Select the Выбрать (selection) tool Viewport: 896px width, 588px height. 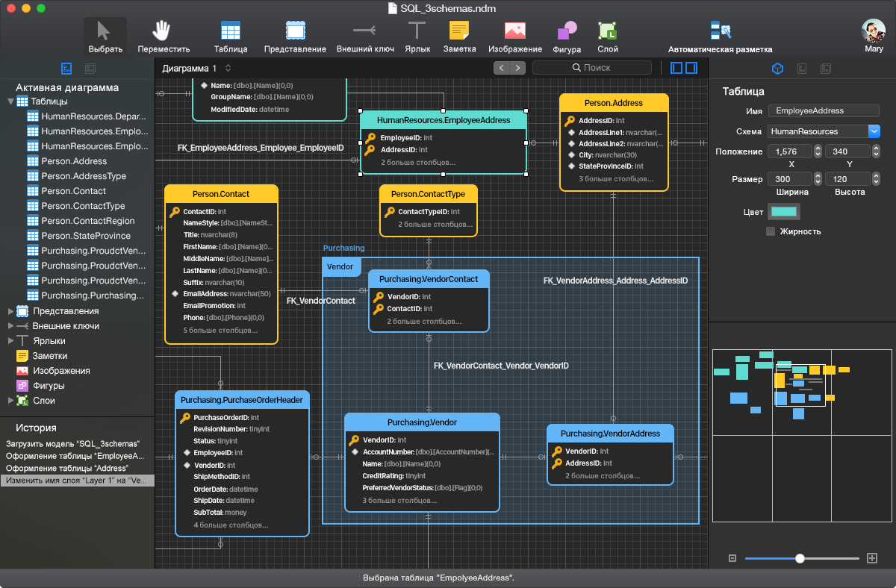pyautogui.click(x=105, y=35)
